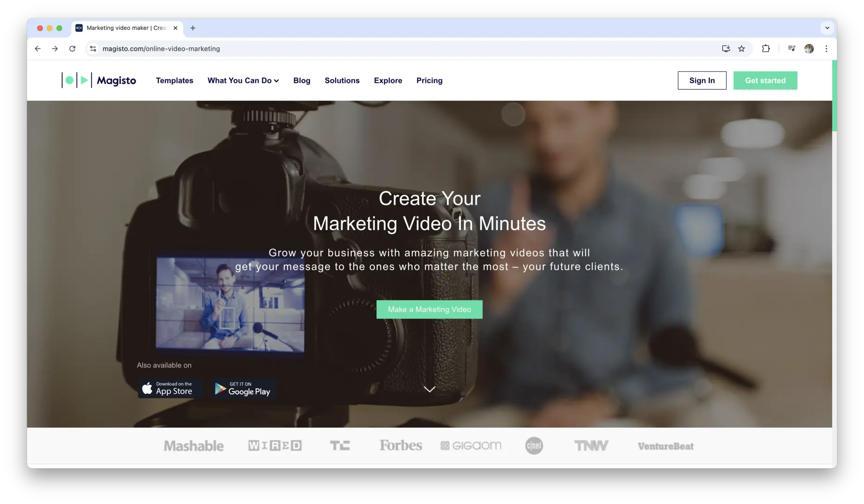This screenshot has height=504, width=864.
Task: Click the Magisto logo icon
Action: 77,80
